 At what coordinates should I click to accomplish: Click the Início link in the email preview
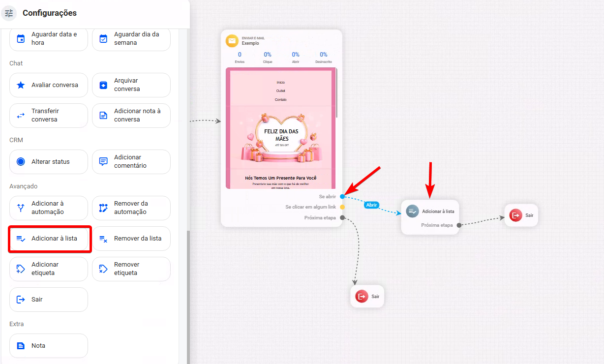pyautogui.click(x=281, y=82)
